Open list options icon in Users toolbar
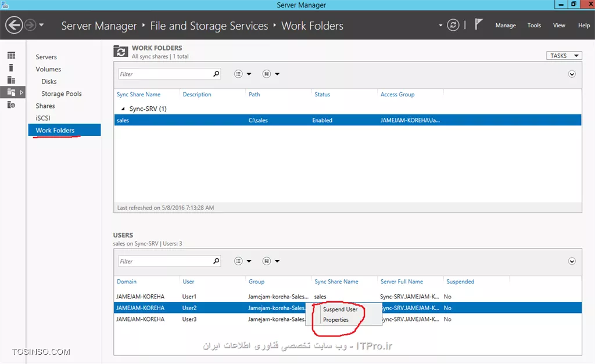Image resolution: width=595 pixels, height=364 pixels. point(238,261)
